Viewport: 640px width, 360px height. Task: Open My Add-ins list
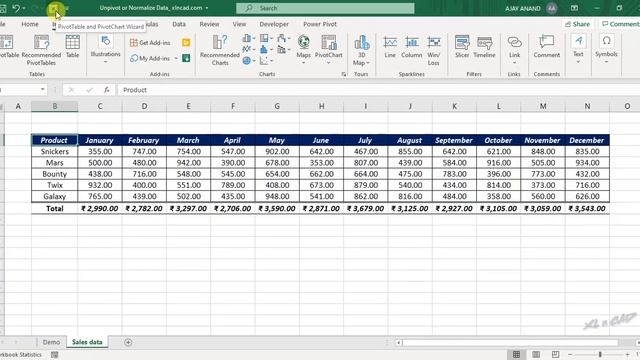point(153,58)
